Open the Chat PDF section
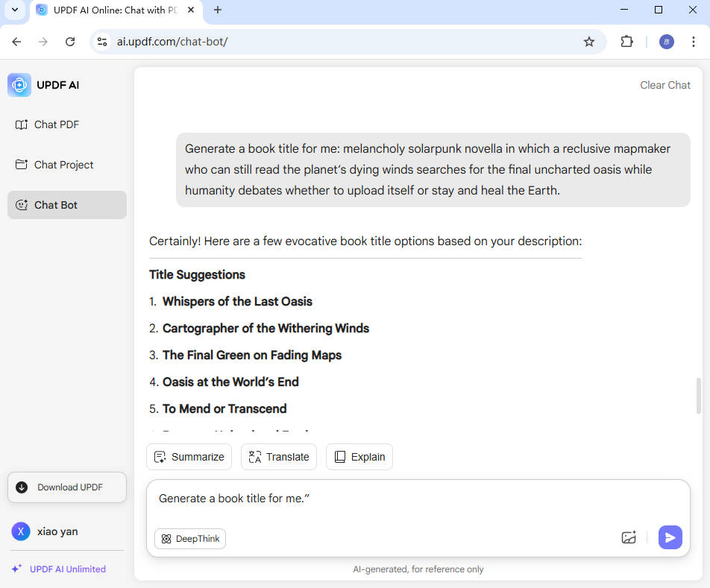This screenshot has width=710, height=588. tap(67, 124)
